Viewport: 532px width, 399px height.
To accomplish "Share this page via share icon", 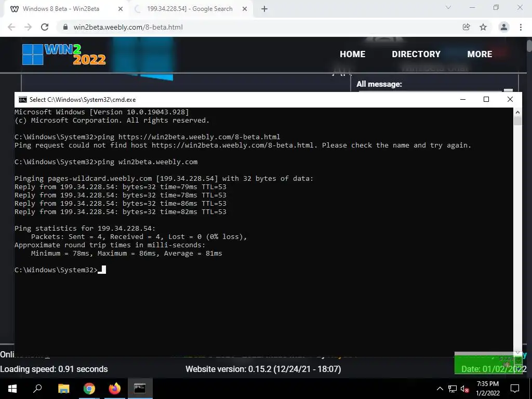I will coord(466,27).
